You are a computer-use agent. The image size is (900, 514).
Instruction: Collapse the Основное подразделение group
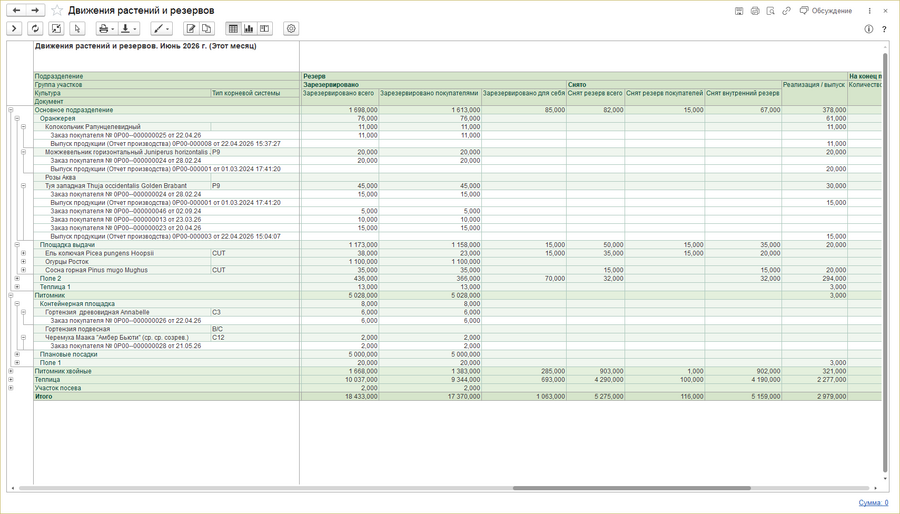(x=10, y=110)
